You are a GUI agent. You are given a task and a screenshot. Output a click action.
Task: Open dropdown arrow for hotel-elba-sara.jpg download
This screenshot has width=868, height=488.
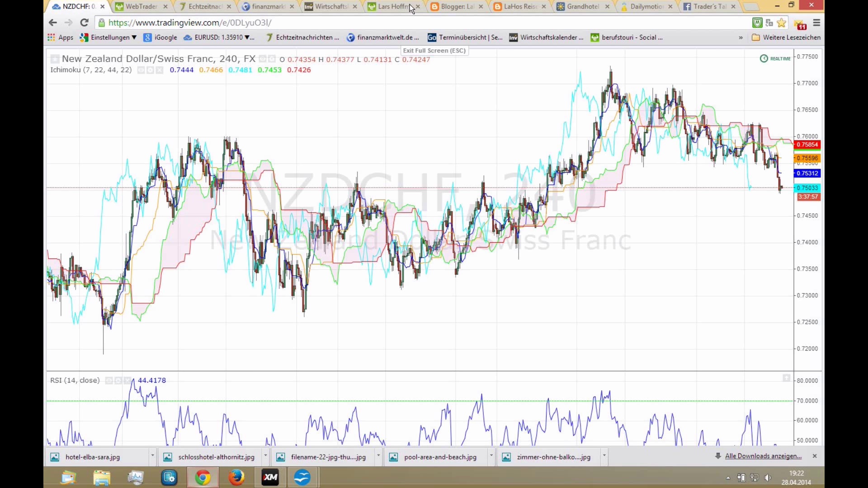click(x=152, y=455)
